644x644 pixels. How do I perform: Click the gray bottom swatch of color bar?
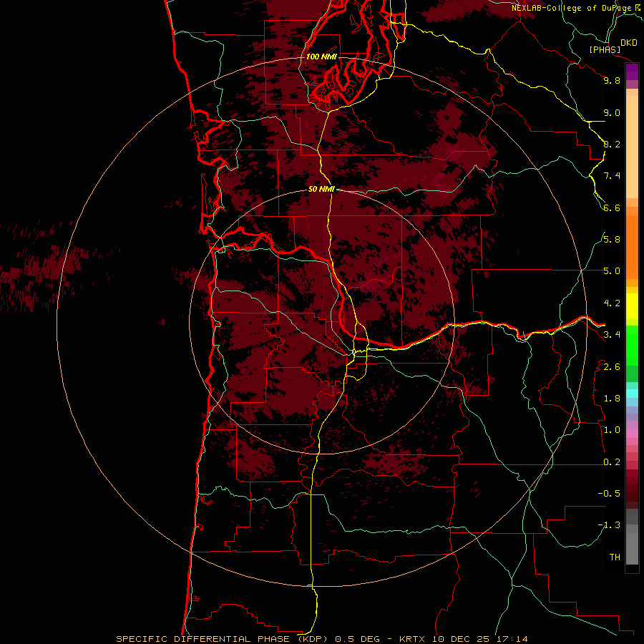tap(632, 550)
